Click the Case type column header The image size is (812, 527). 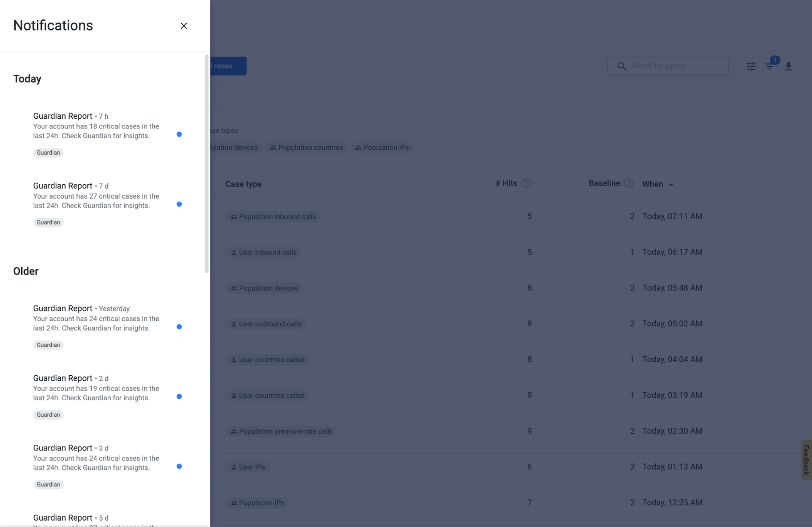pyautogui.click(x=243, y=184)
